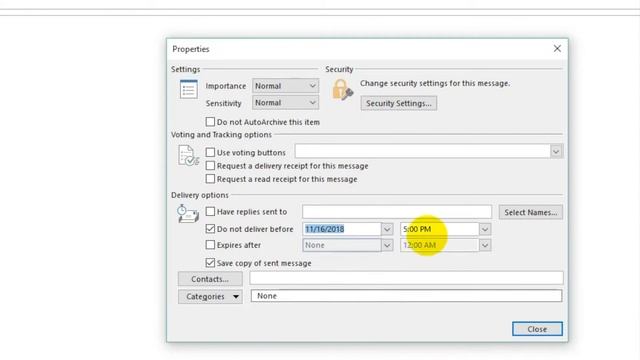Enable Do not AutoArchive this item
Screen dimensions: 640x360
(210, 122)
